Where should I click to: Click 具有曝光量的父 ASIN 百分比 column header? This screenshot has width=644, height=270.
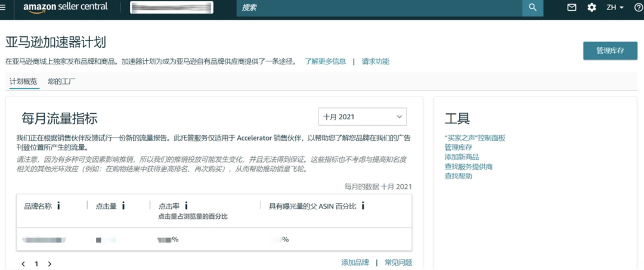[312, 206]
